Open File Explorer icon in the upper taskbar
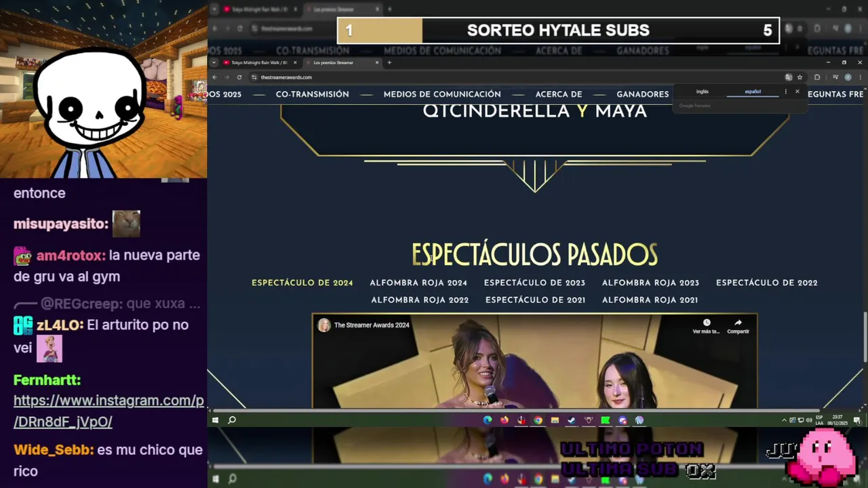Screen dimensions: 868x488 click(555, 420)
